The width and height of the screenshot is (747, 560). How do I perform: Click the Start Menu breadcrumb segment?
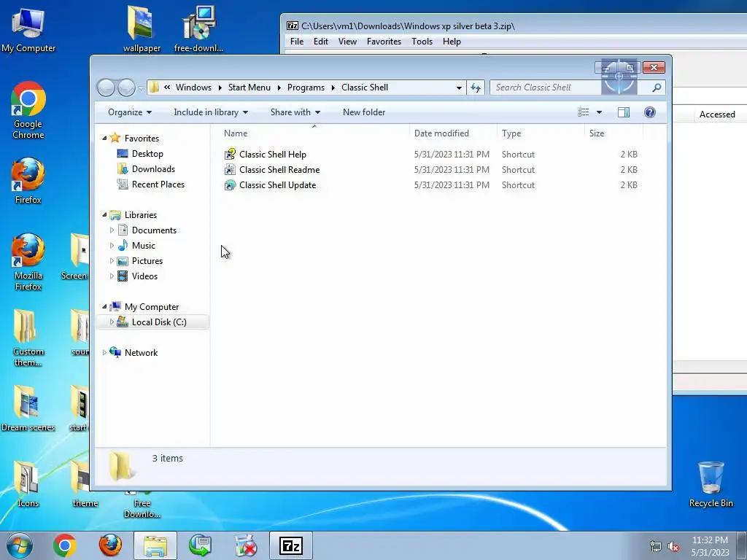(249, 87)
